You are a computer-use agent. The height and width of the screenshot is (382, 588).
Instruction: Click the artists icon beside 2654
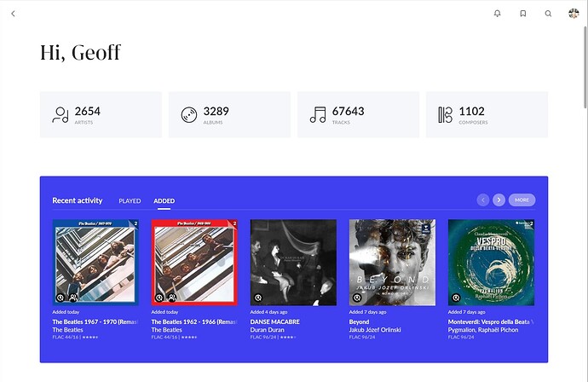[x=61, y=115]
